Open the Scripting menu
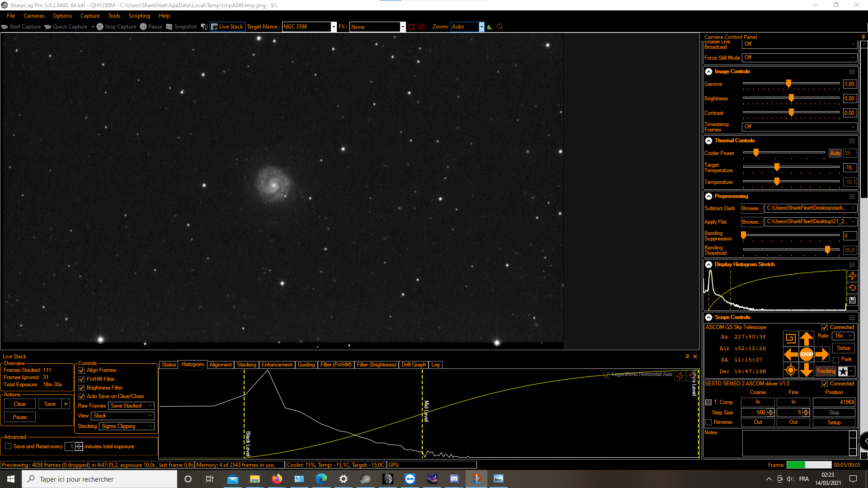 click(x=139, y=16)
